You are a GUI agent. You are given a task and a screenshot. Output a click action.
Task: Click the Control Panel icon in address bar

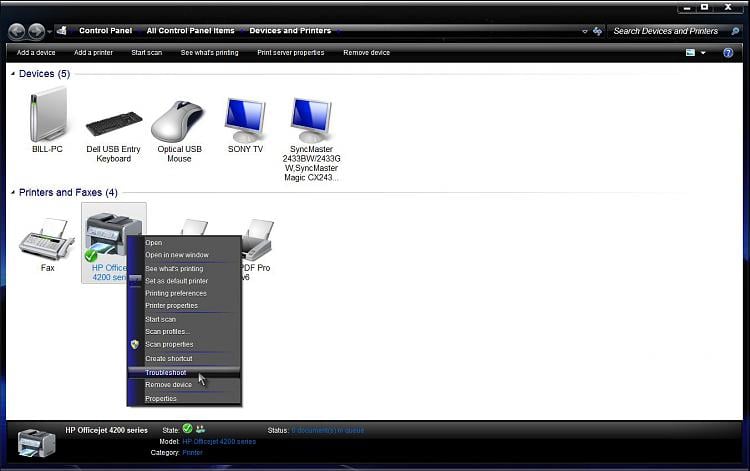click(62, 31)
